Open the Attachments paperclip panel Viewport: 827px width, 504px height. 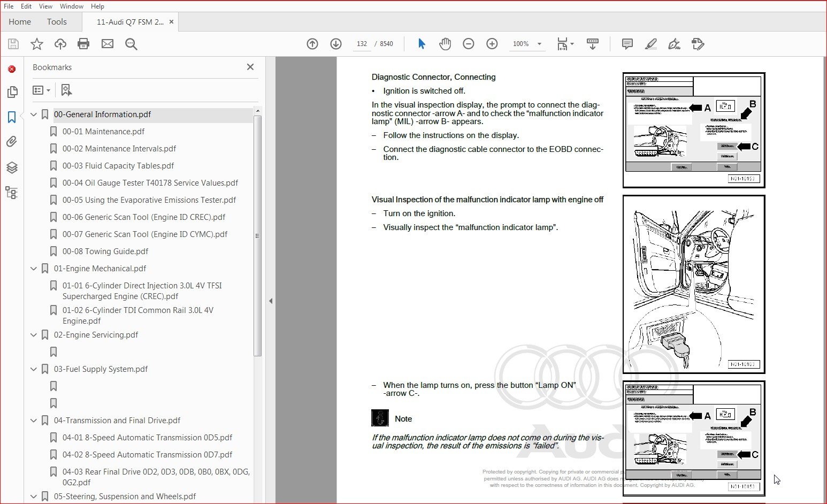click(x=12, y=142)
